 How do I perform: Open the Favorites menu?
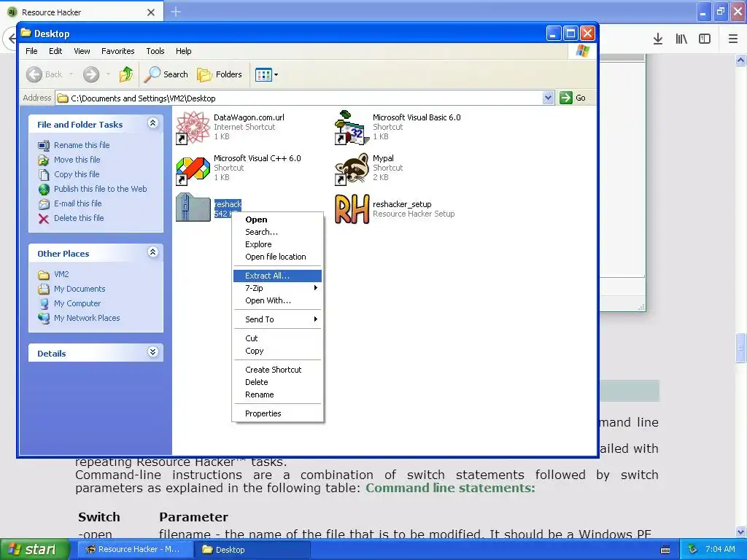point(117,51)
